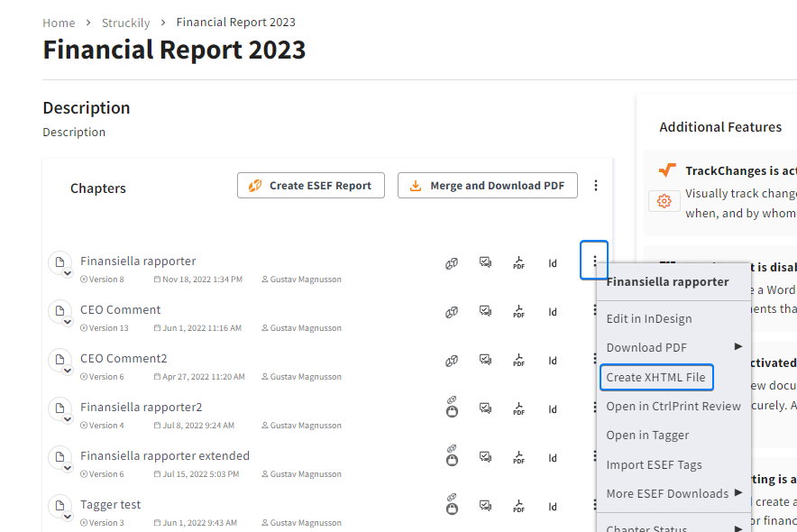Expand Finansiella rapporter extended document icon
Viewport: 797px width, 532px height.
(x=60, y=458)
